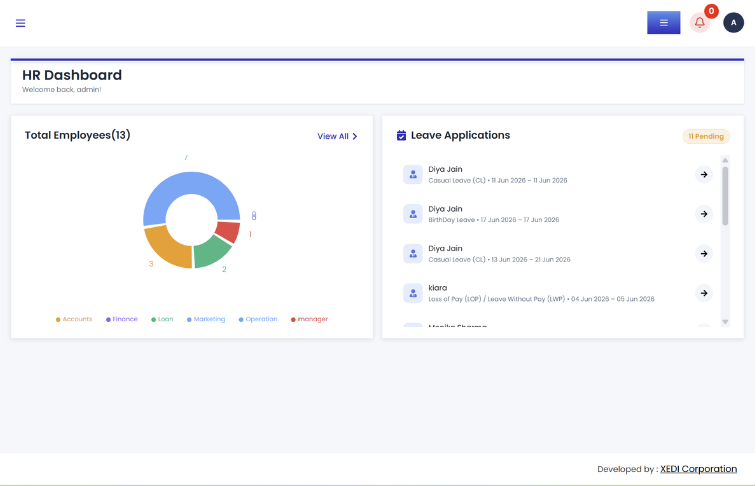756x486 pixels.
Task: Toggle the Operation legend item
Action: (x=258, y=319)
